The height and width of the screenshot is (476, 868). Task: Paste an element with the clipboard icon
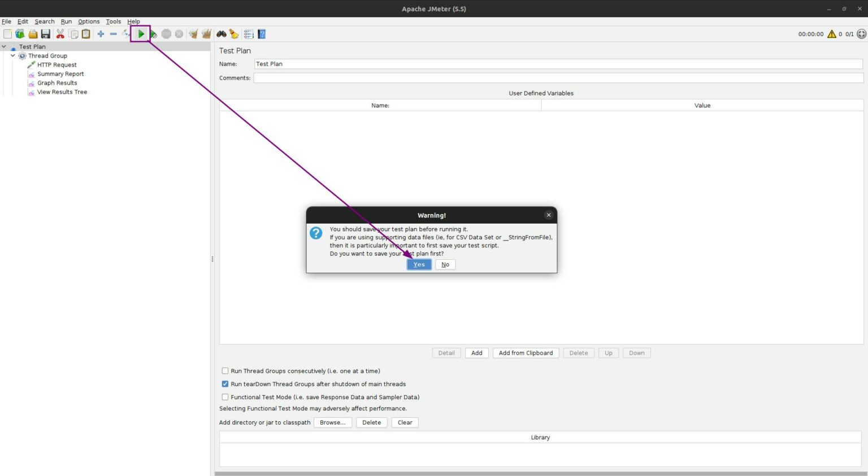(86, 34)
